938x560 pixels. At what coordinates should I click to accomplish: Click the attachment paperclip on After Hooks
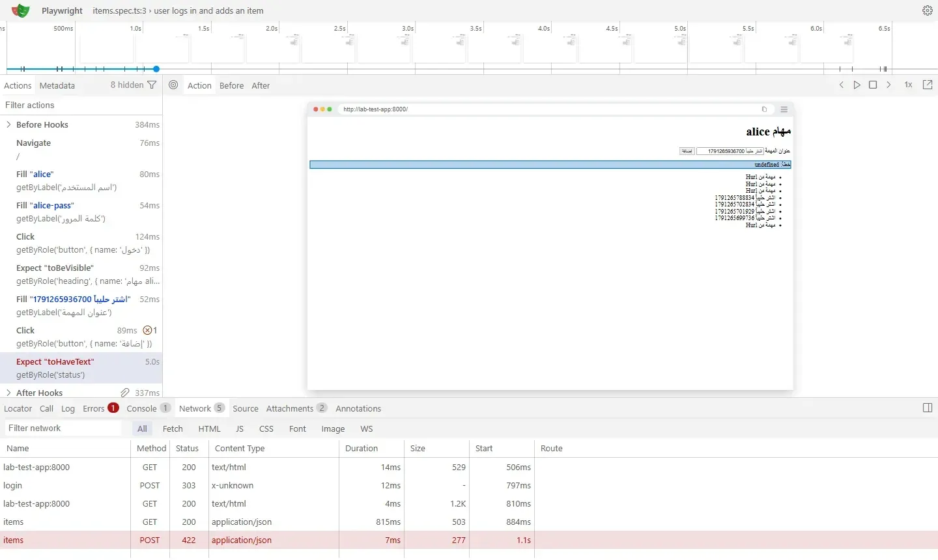[x=125, y=393]
